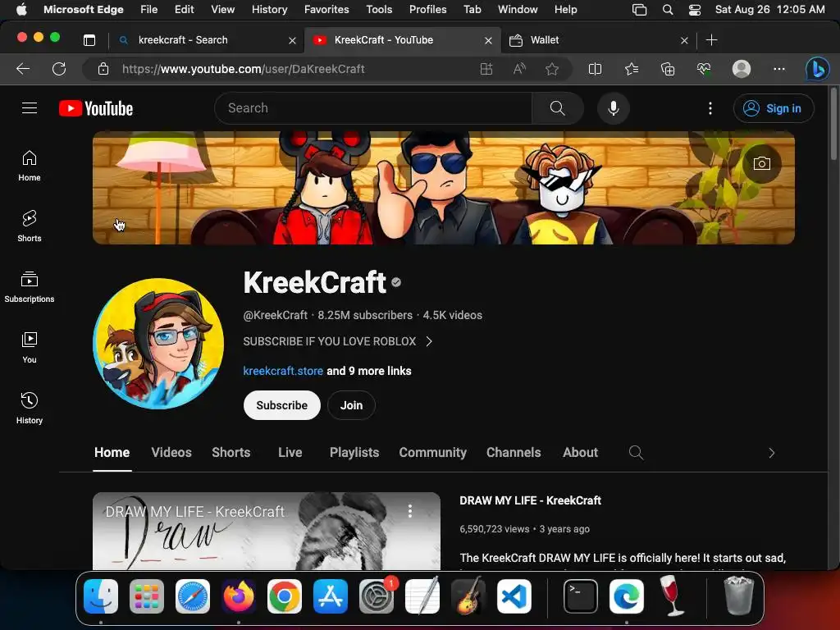
Task: Open kreekcraft.store link
Action: click(283, 371)
